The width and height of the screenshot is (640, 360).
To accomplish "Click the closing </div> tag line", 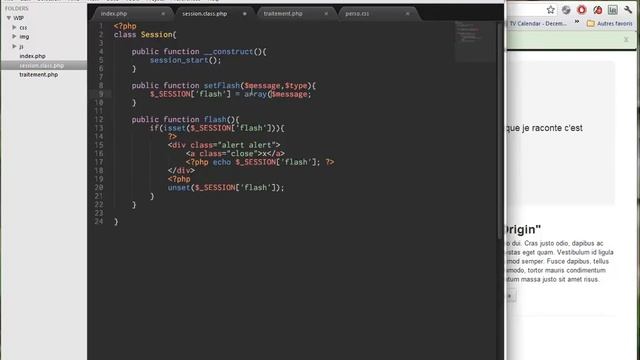I will (x=181, y=171).
